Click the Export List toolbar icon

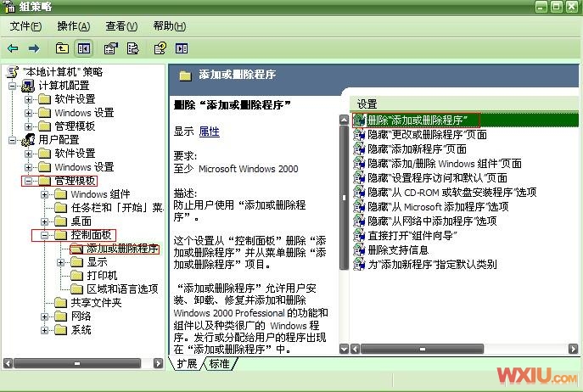(x=132, y=48)
